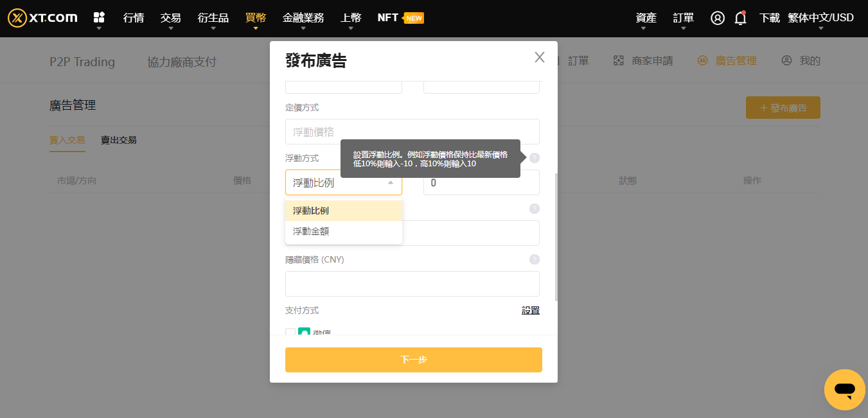Expand the 買幣 navigation menu
Viewport: 868px width, 418px height.
click(x=256, y=18)
